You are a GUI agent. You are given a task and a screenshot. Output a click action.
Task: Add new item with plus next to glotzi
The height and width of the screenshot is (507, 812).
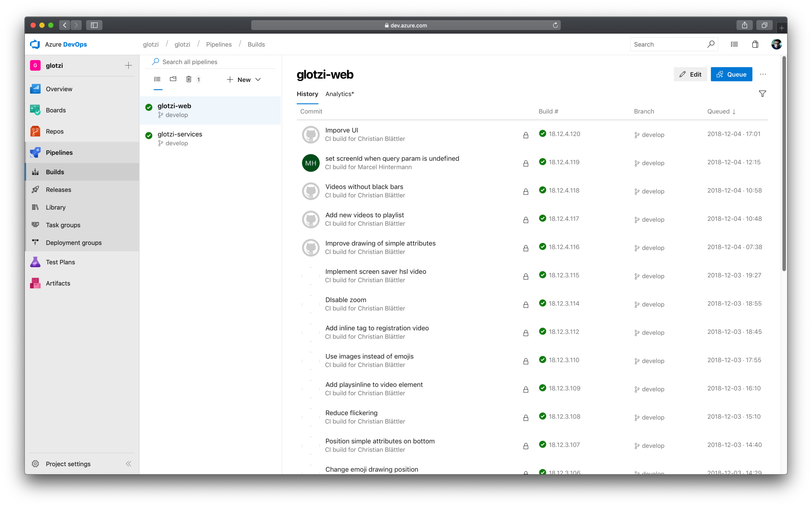128,65
